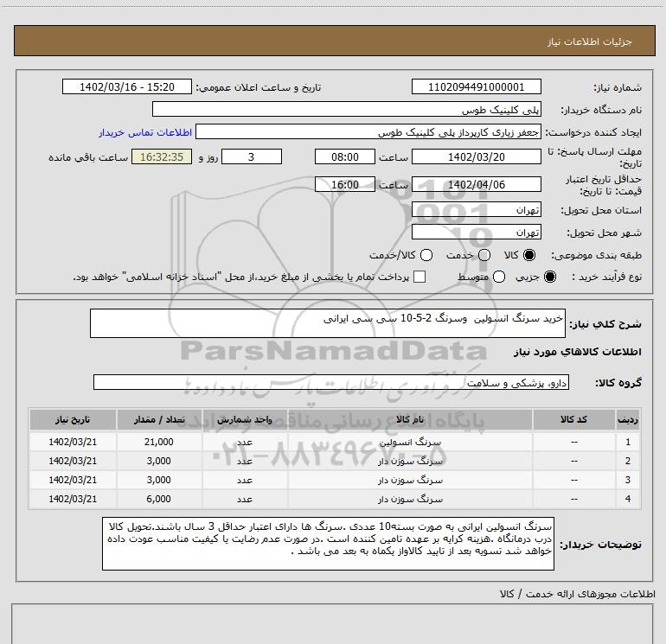The width and height of the screenshot is (666, 644).
Task: Click the تاریخ نیاز column header
Action: coord(73,419)
